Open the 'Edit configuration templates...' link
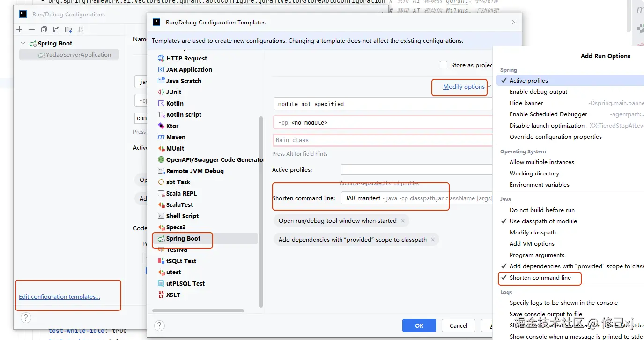 tap(59, 297)
